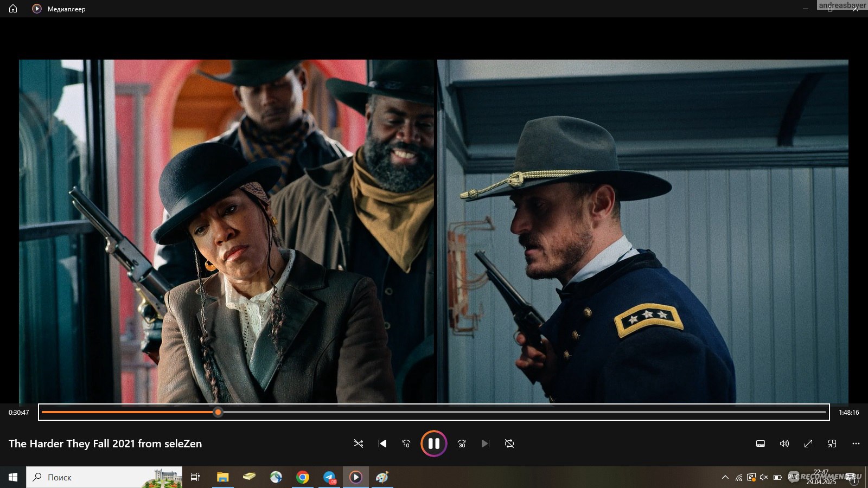Switch to mini player mode
Viewport: 868px width, 488px height.
832,444
